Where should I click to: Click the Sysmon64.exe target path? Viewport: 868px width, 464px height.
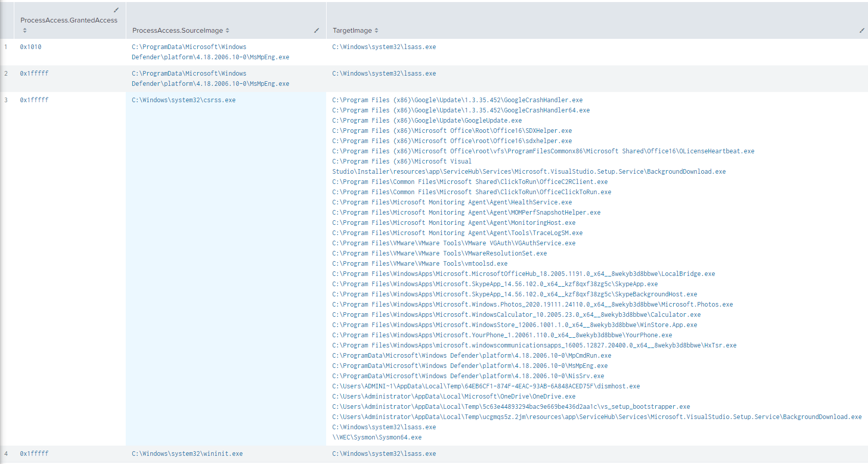377,437
